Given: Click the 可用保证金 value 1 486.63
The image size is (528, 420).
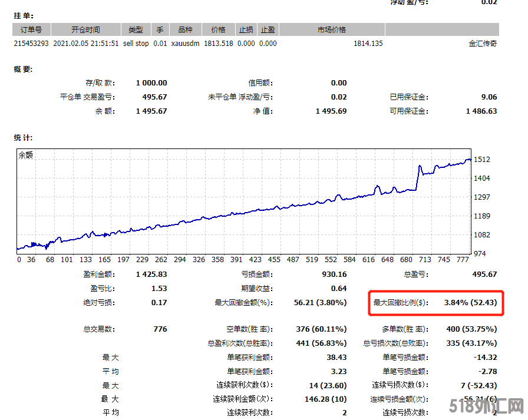Looking at the screenshot, I should [x=481, y=111].
